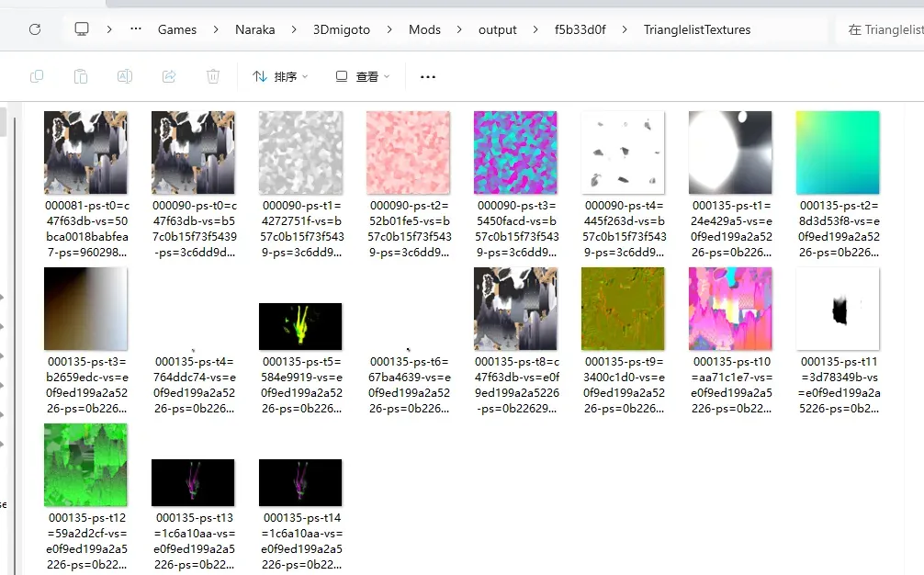Copy the selected file using toolbar Copy icon
924x575 pixels.
tap(37, 76)
